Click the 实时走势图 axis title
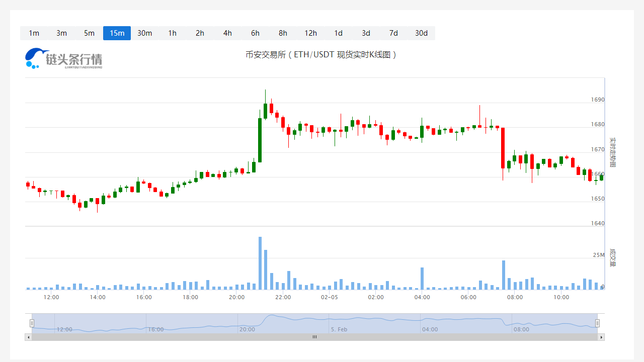Image resolution: width=644 pixels, height=362 pixels. click(x=612, y=152)
